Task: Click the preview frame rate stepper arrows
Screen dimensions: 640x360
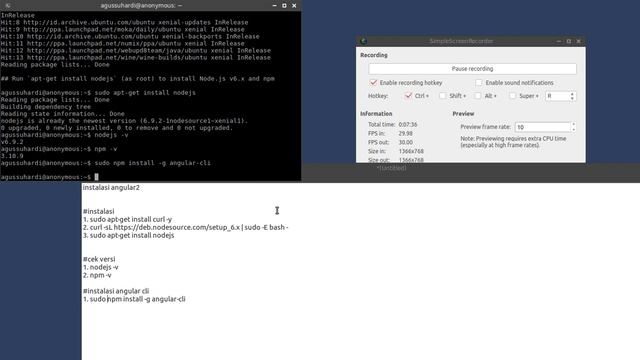Action: (x=573, y=127)
